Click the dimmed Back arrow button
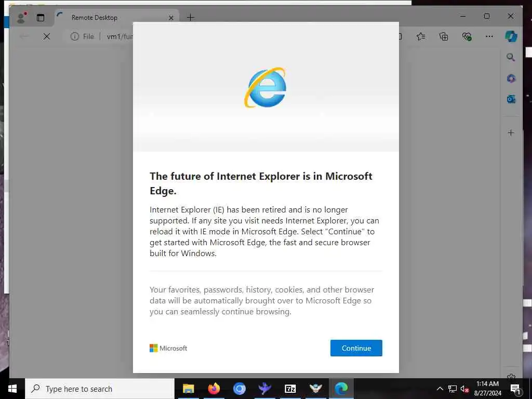This screenshot has width=532, height=399. 24,36
